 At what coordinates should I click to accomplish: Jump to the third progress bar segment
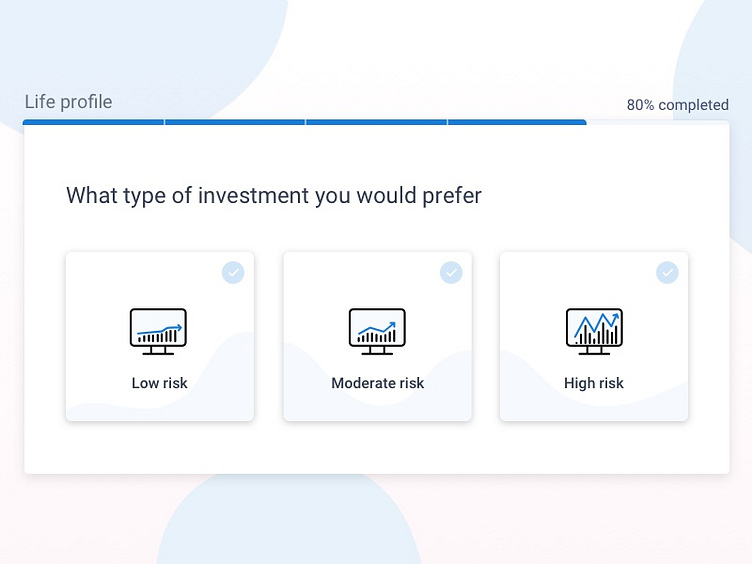point(377,122)
